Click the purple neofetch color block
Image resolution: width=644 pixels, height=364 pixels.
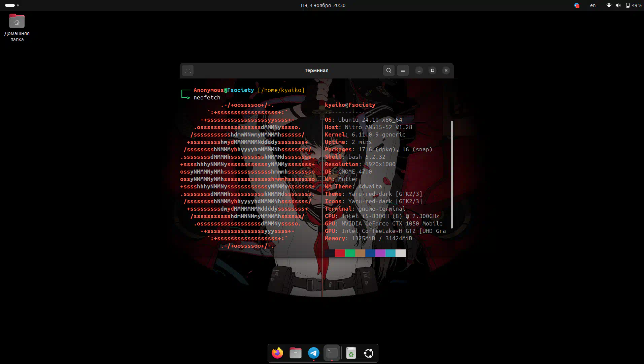(x=380, y=253)
